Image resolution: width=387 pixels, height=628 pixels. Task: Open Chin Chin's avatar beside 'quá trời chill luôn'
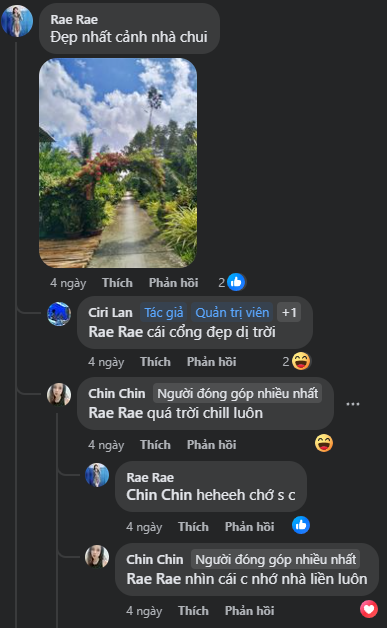tap(59, 395)
